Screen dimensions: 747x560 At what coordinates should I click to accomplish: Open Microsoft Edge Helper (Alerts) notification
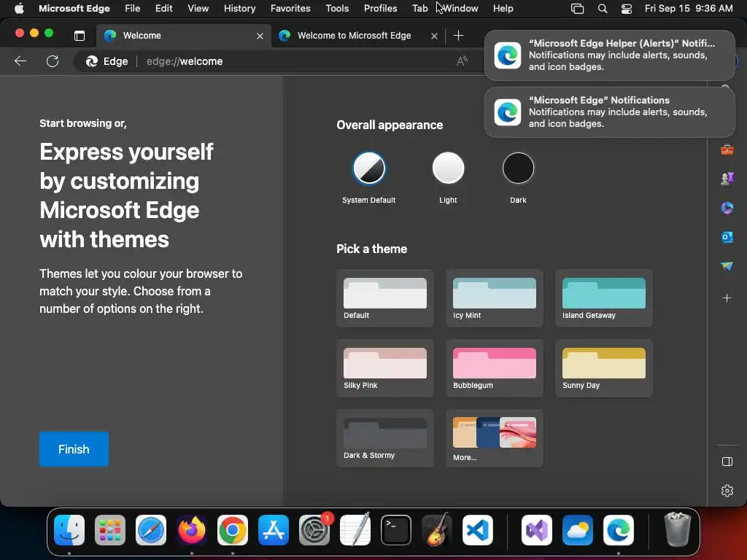[609, 55]
